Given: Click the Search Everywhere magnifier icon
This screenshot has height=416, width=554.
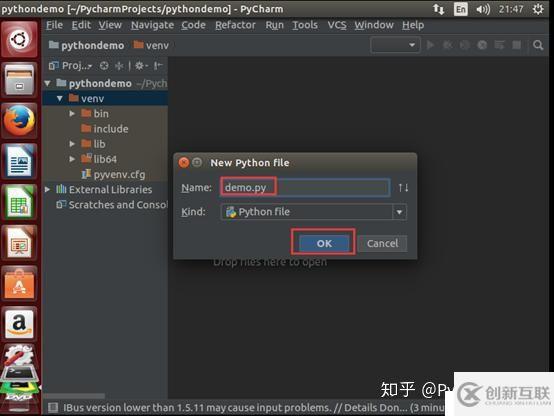Looking at the screenshot, I should [538, 45].
